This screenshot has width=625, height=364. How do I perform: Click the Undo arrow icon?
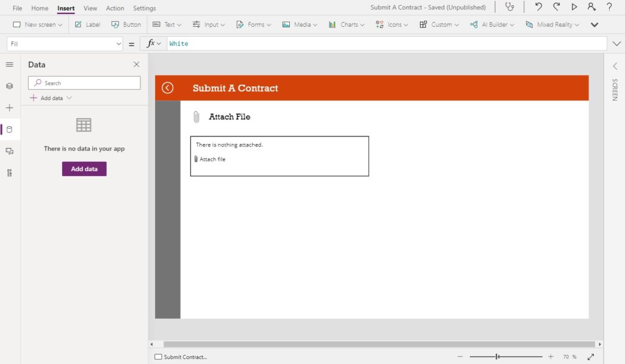pyautogui.click(x=538, y=7)
